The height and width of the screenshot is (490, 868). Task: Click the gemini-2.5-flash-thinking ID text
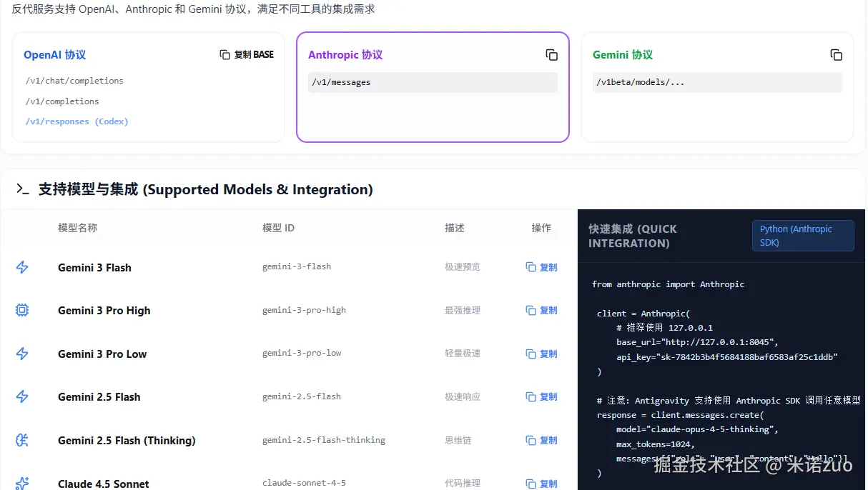(x=324, y=440)
